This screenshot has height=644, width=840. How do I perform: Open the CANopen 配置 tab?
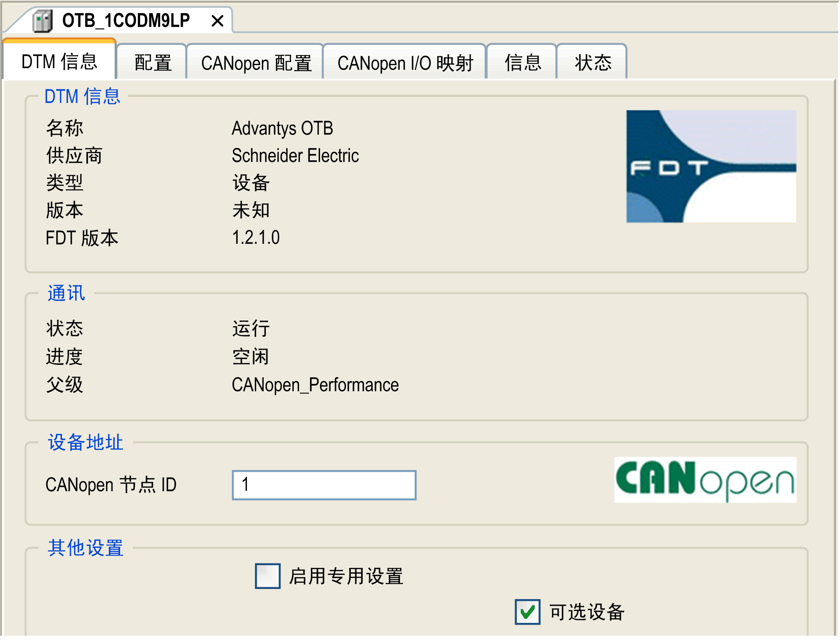[255, 62]
